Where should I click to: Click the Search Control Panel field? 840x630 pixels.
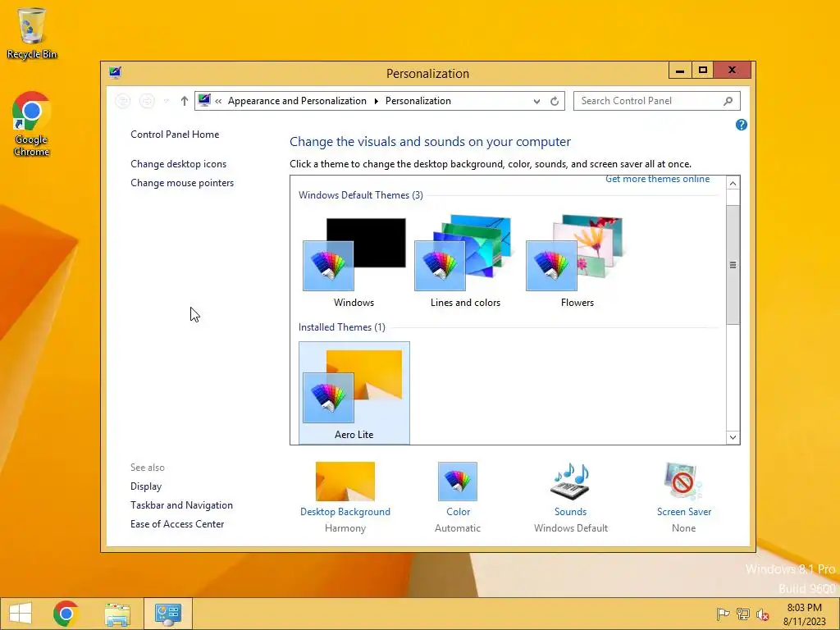[657, 101]
